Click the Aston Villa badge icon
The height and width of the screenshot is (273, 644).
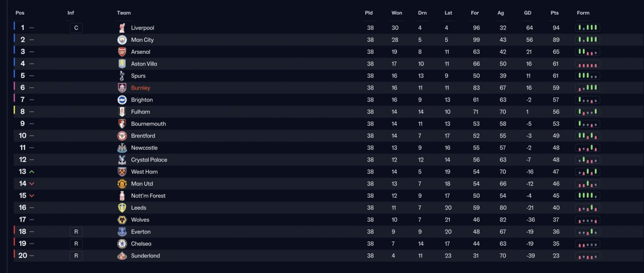[x=122, y=64]
